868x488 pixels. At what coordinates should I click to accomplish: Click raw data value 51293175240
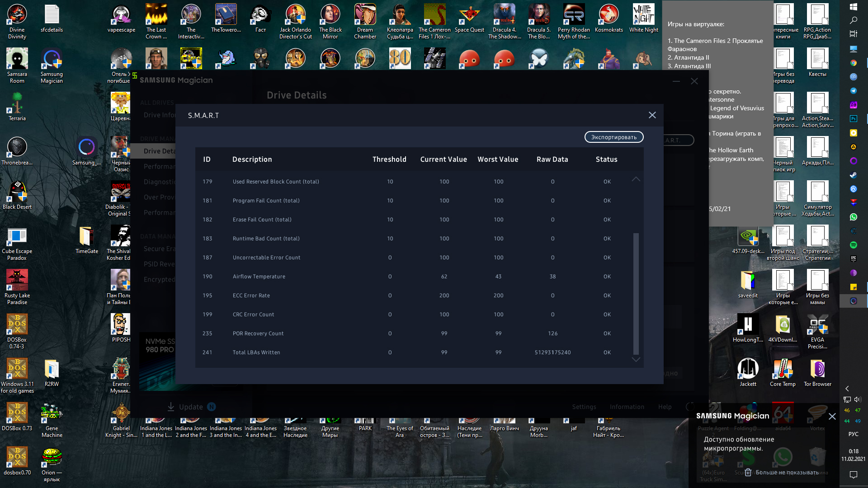(x=552, y=352)
